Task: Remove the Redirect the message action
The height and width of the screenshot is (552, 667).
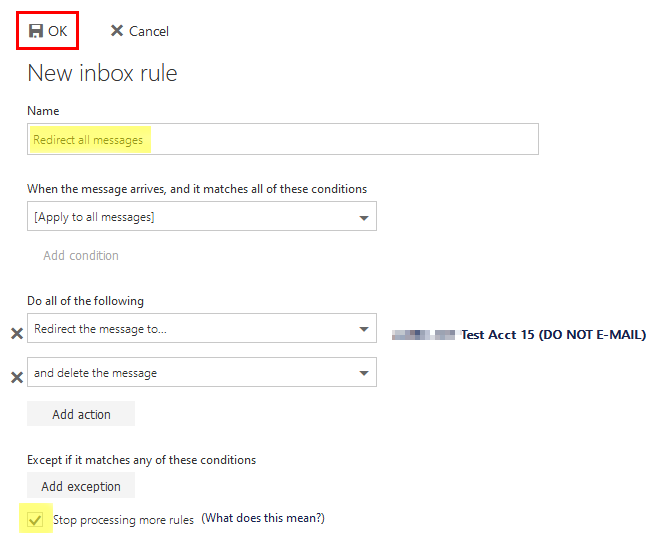Action: click(16, 334)
